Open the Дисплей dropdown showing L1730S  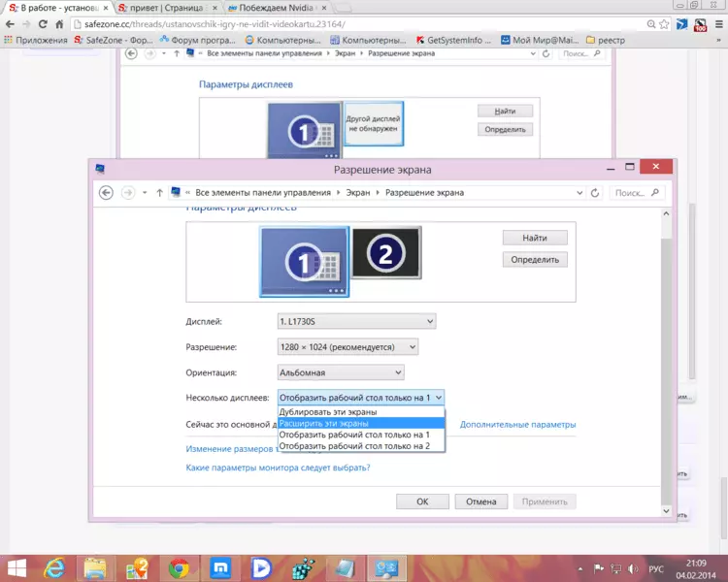[x=356, y=321]
